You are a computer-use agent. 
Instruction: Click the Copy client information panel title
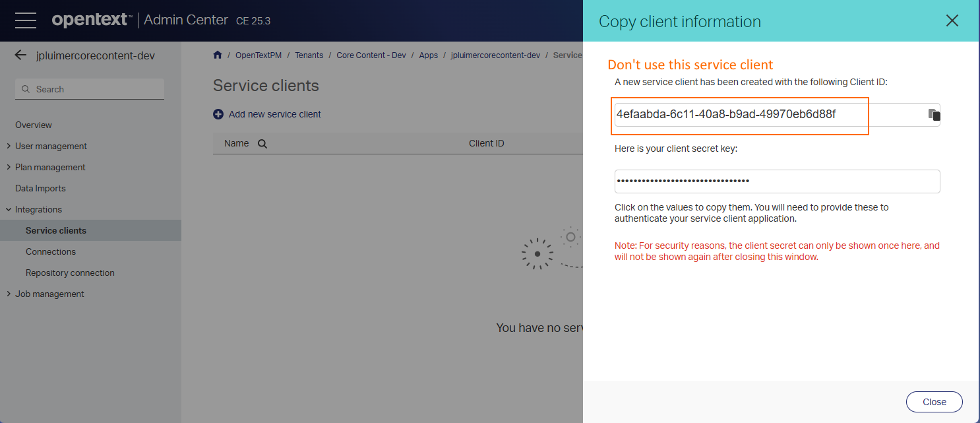point(680,22)
